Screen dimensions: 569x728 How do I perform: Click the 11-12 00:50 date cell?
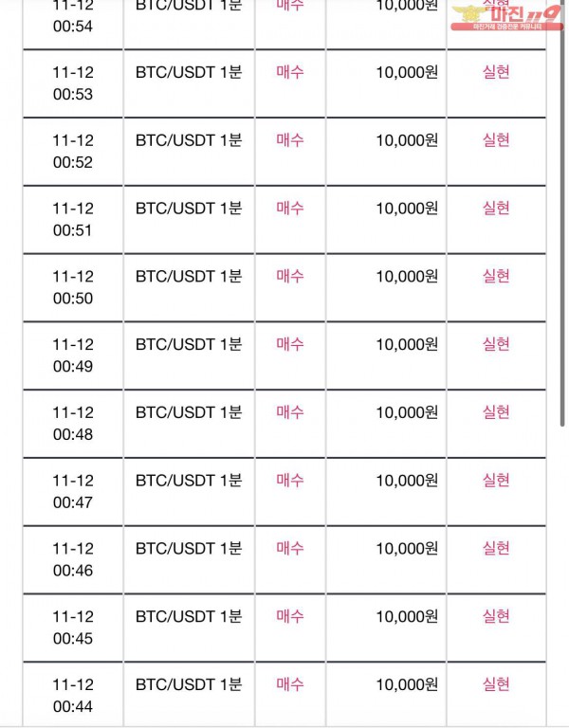point(73,287)
